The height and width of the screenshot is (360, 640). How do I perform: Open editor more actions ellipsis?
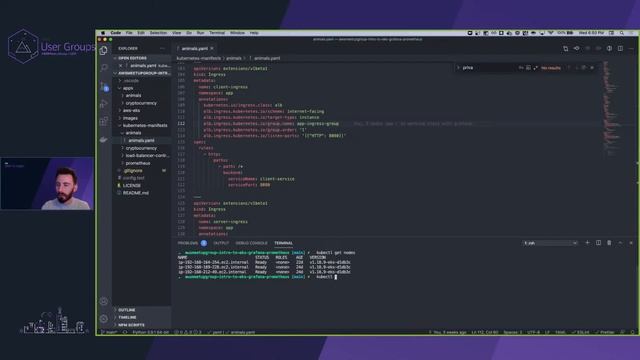[631, 49]
